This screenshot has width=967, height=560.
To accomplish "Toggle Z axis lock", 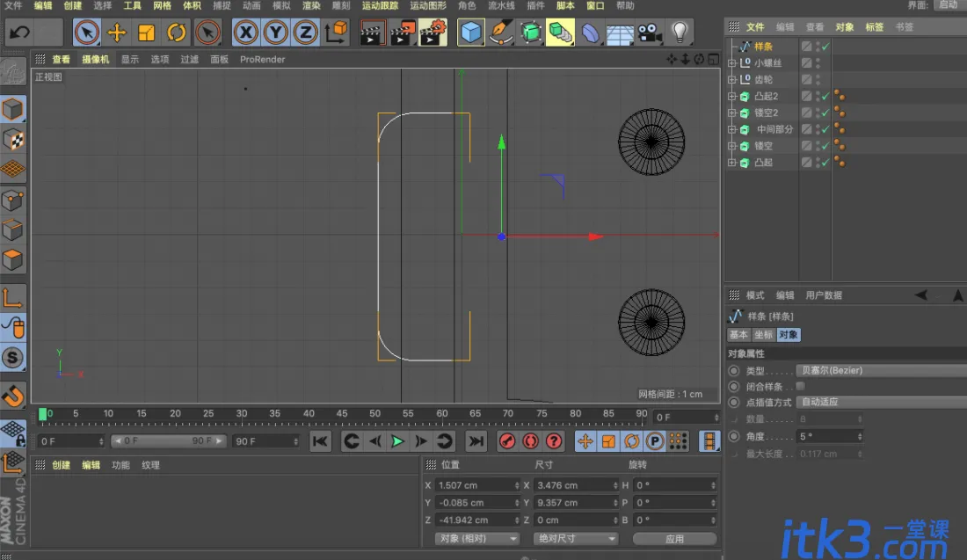I will pos(305,32).
